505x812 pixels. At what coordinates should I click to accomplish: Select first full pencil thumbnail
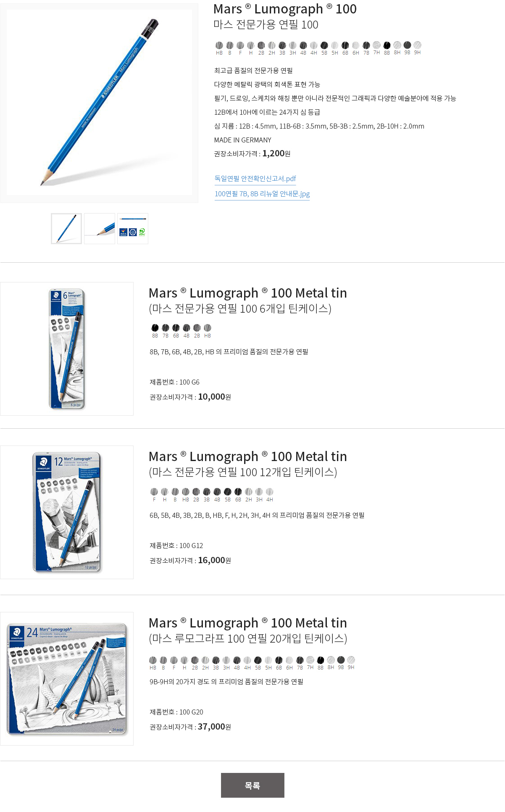coord(66,229)
